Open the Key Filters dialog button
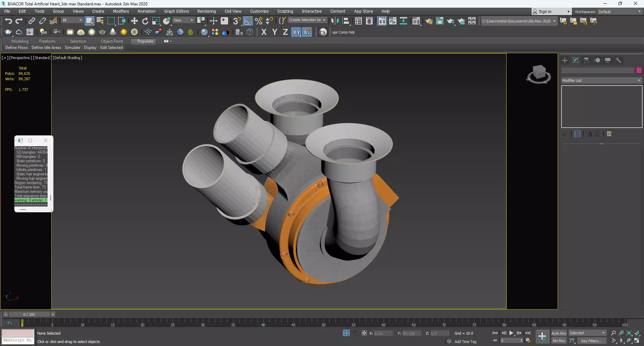Screen dimensions: 644x346 click(x=592, y=341)
